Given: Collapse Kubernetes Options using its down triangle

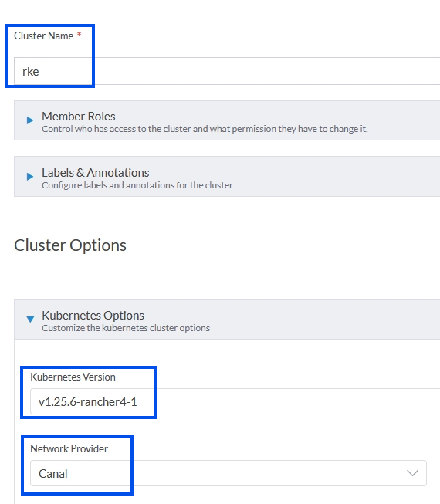Looking at the screenshot, I should pos(30,320).
